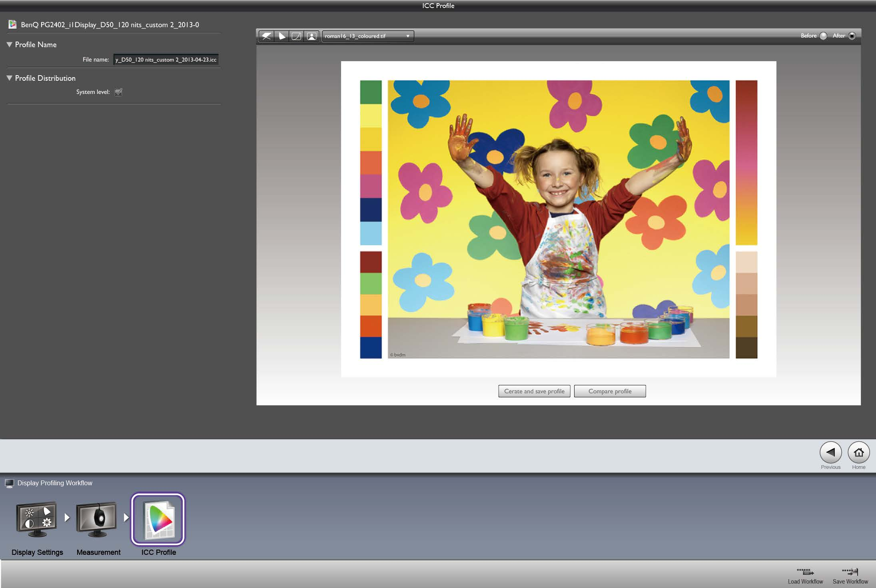Select the Before radio button
This screenshot has height=588, width=876.
tap(823, 36)
